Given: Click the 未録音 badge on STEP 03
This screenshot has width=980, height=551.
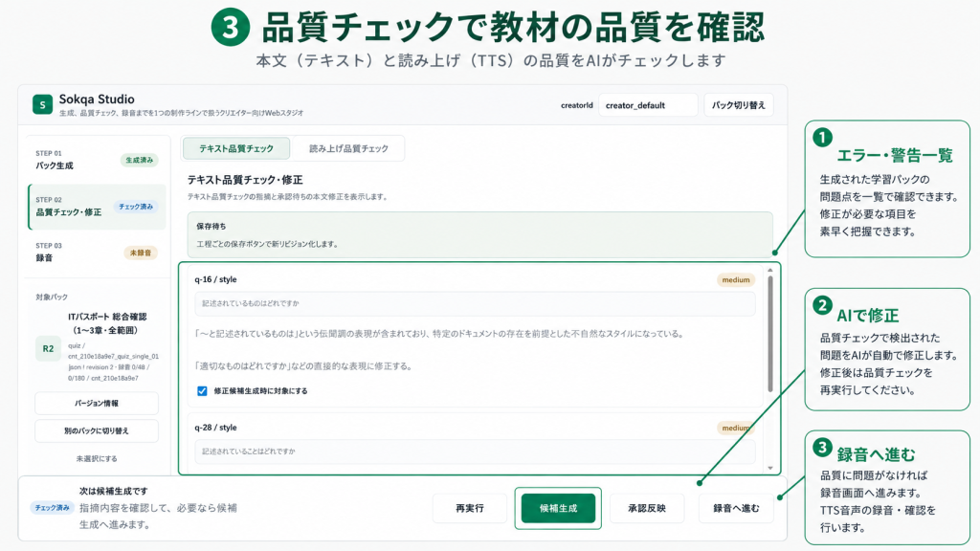Looking at the screenshot, I should click(141, 253).
